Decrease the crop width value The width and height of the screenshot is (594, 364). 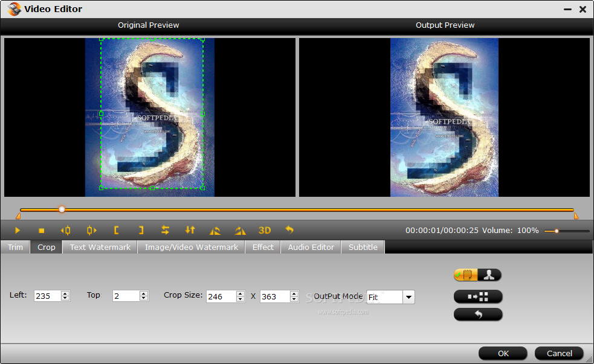pos(241,299)
